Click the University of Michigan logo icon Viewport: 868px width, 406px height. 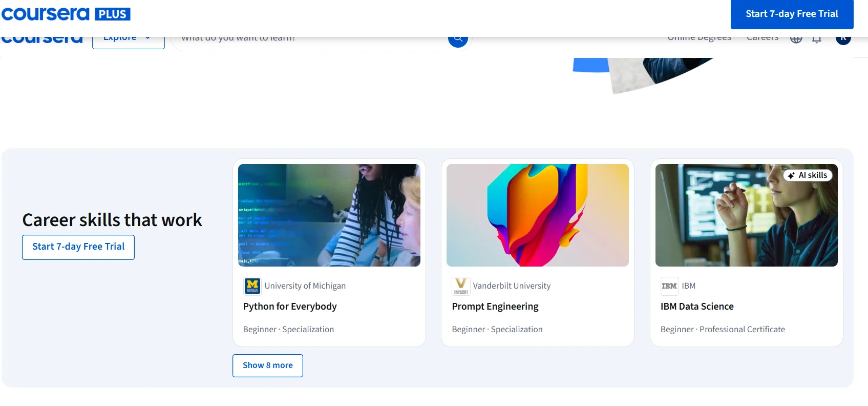click(x=252, y=286)
